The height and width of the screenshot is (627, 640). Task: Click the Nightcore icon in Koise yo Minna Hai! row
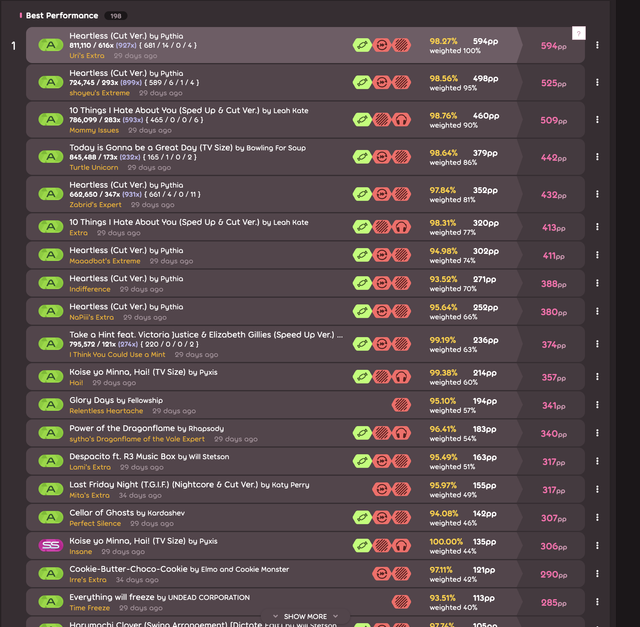point(401,376)
